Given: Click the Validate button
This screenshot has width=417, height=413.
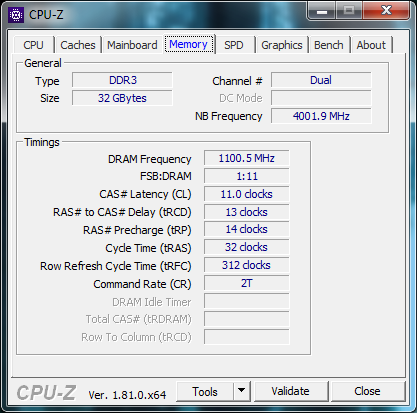Looking at the screenshot, I should 290,391.
